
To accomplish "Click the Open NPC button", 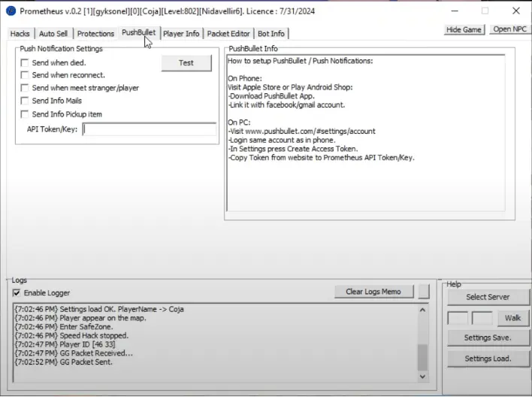I will point(510,29).
